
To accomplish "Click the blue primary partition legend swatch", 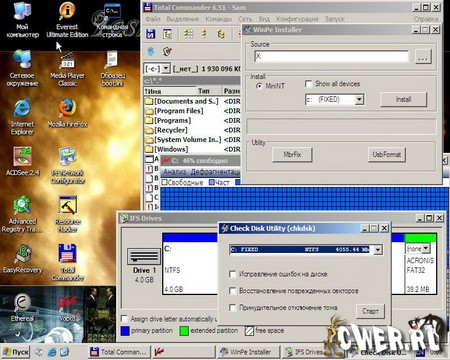I will (x=125, y=331).
